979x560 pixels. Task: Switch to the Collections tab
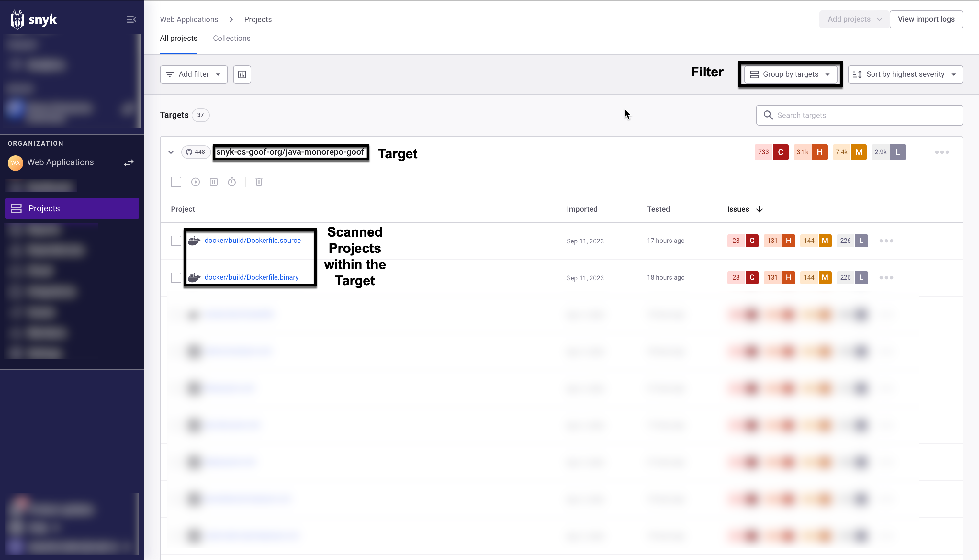point(231,38)
